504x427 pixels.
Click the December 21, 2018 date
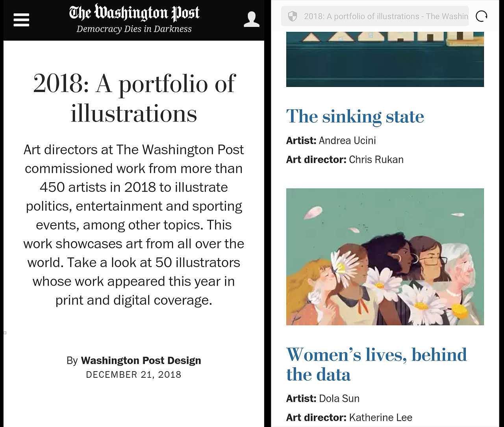click(133, 375)
